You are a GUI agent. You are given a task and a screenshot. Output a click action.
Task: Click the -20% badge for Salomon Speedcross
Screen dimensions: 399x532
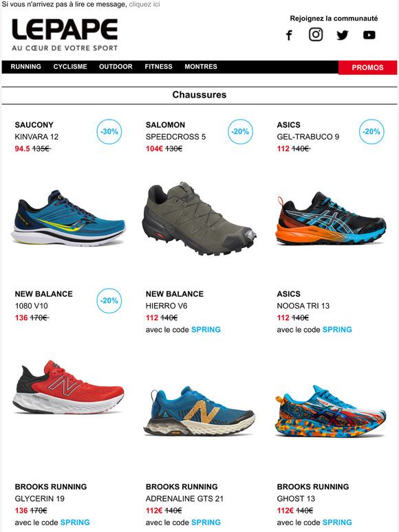pos(240,132)
